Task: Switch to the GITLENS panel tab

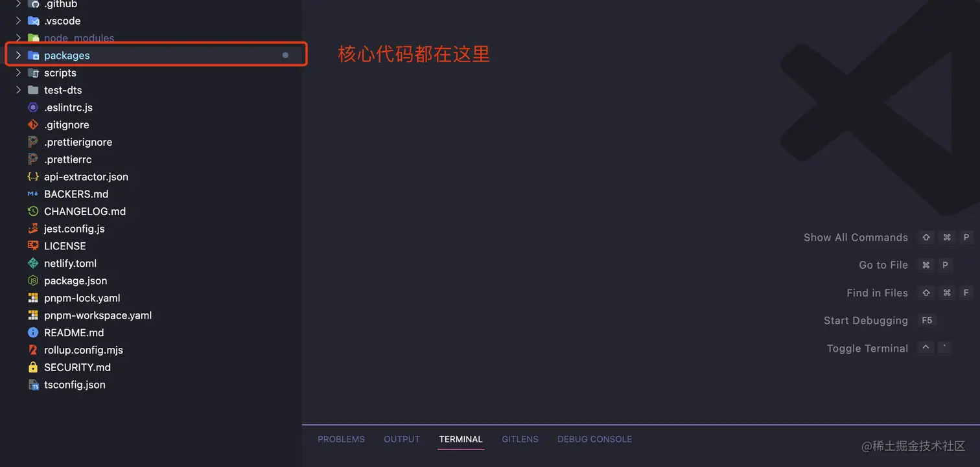Action: [520, 439]
